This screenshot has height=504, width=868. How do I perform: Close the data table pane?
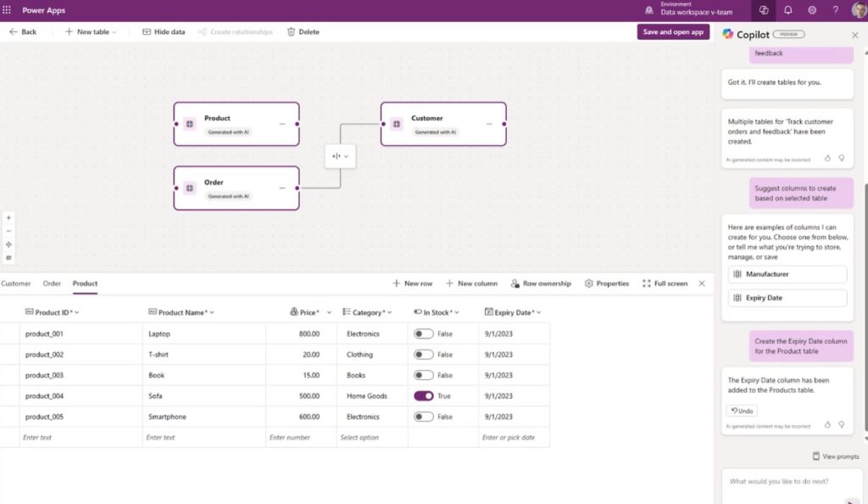click(702, 283)
